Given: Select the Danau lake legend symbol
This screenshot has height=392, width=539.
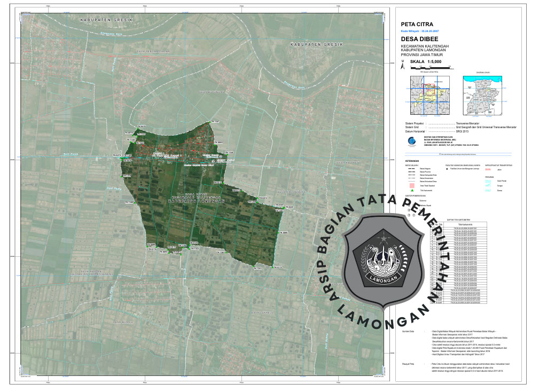Looking at the screenshot, I should (488, 191).
